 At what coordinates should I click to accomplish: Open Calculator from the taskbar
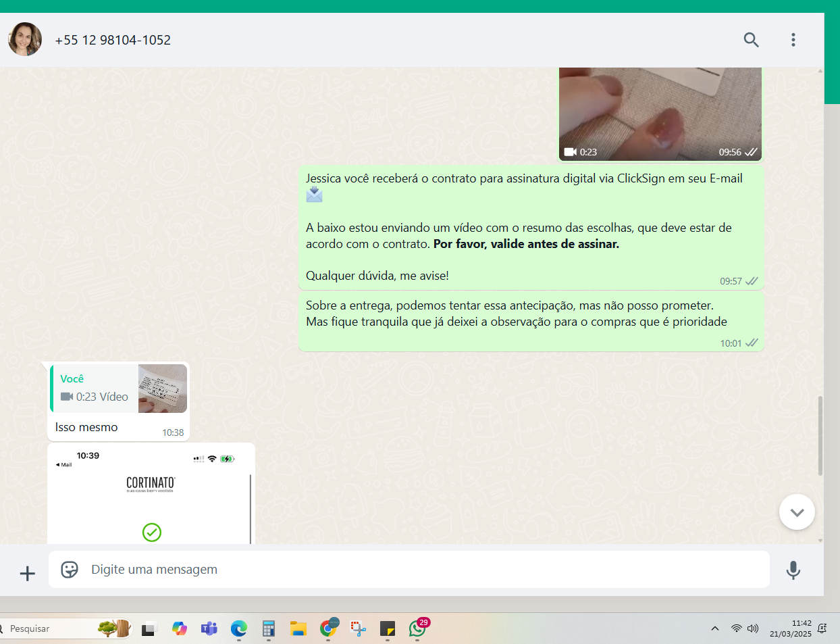tap(269, 628)
